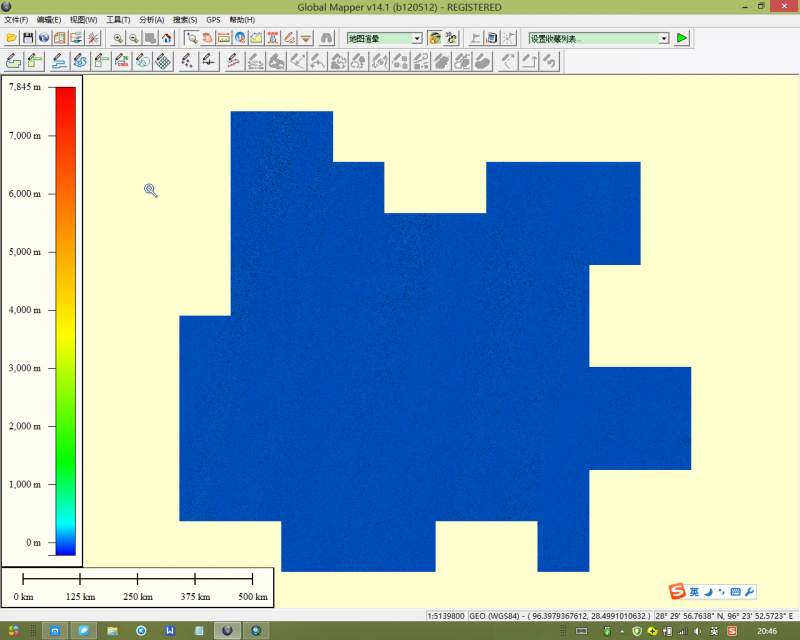Open Word from the taskbar
Viewport: 800px width, 640px height.
(x=169, y=631)
